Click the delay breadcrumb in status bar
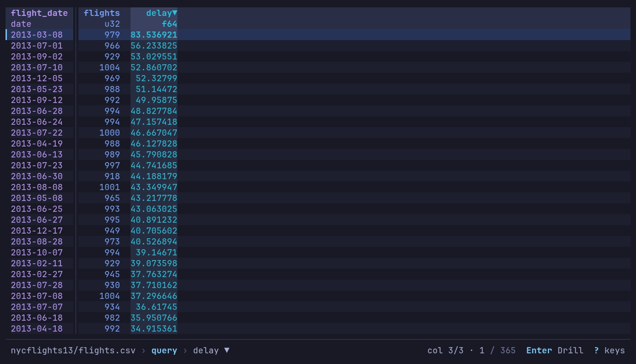This screenshot has height=364, width=636. 211,350
